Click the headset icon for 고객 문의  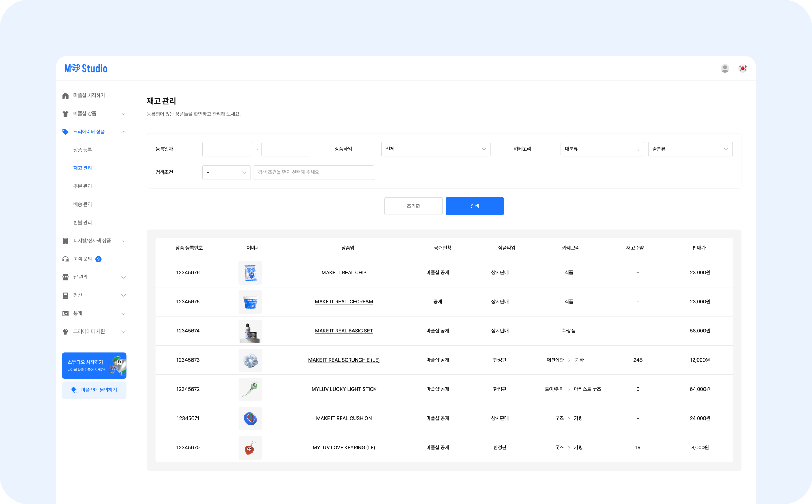coord(65,259)
